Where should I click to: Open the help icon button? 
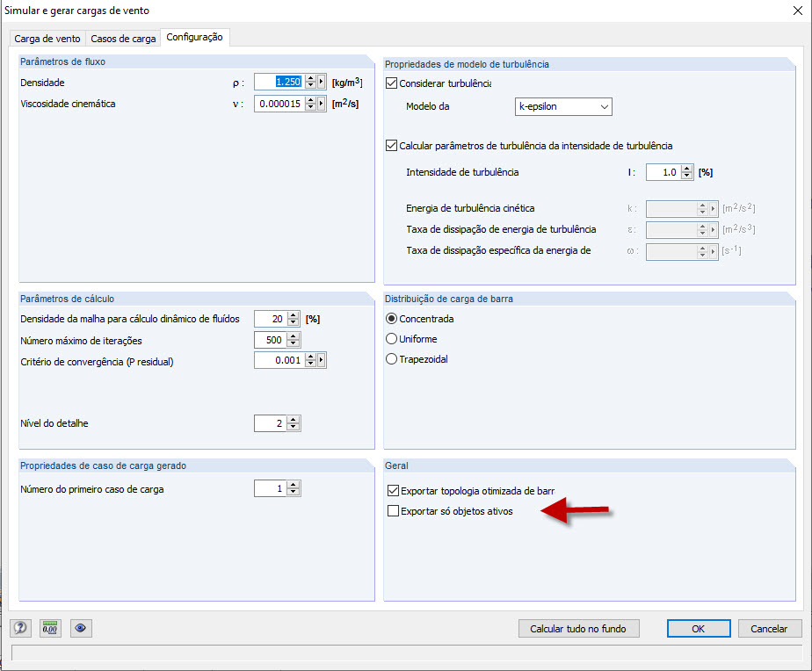point(21,628)
